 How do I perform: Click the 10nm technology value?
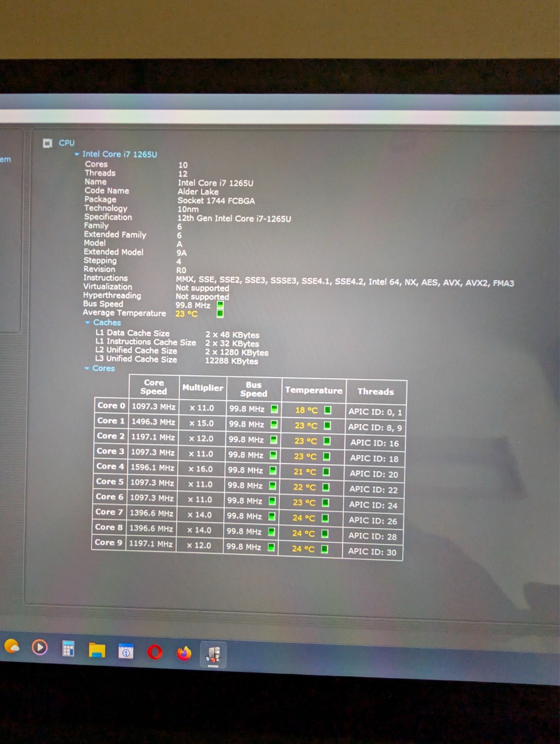tap(187, 209)
